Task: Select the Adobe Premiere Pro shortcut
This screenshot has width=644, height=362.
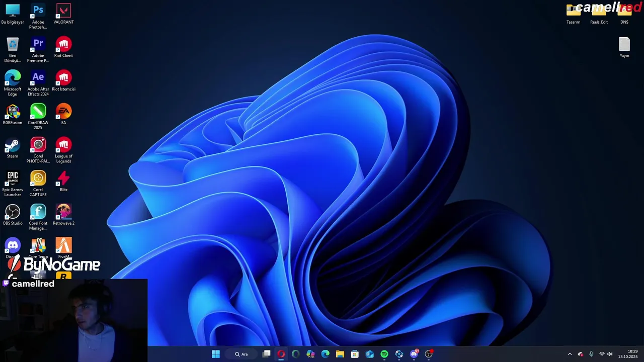Action: 38,49
